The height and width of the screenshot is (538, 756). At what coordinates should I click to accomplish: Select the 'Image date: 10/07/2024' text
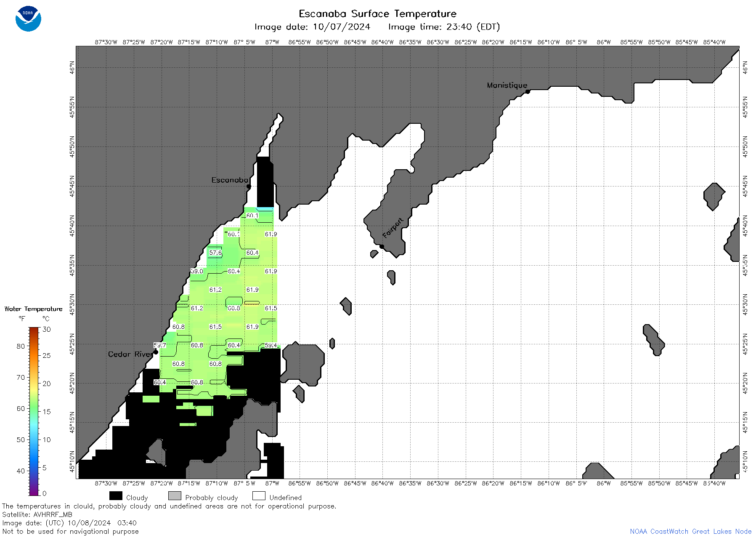click(312, 27)
